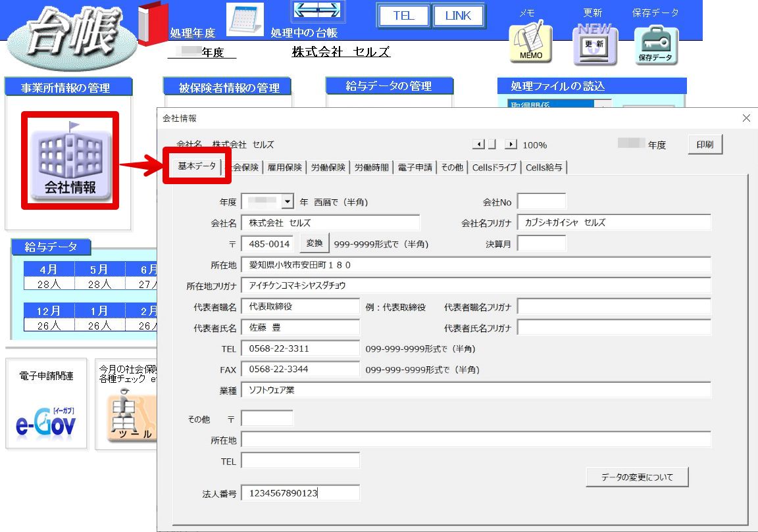Image resolution: width=758 pixels, height=532 pixels.
Task: Switch to the 雇用保険 tab
Action: 285,167
